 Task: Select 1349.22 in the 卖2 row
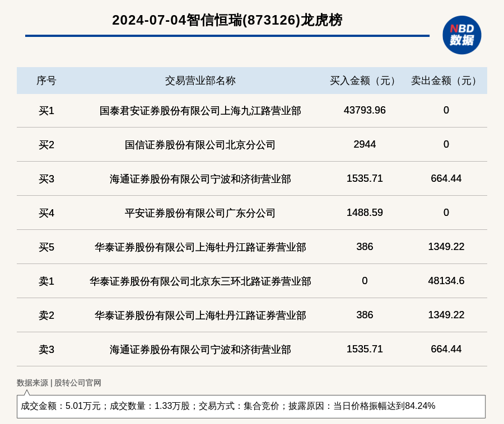pyautogui.click(x=446, y=315)
